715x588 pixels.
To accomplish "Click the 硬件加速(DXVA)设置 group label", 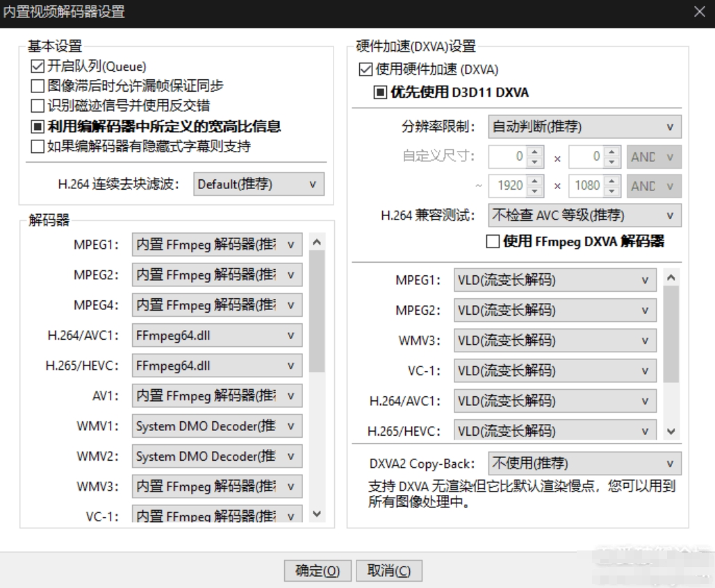I will pyautogui.click(x=416, y=46).
